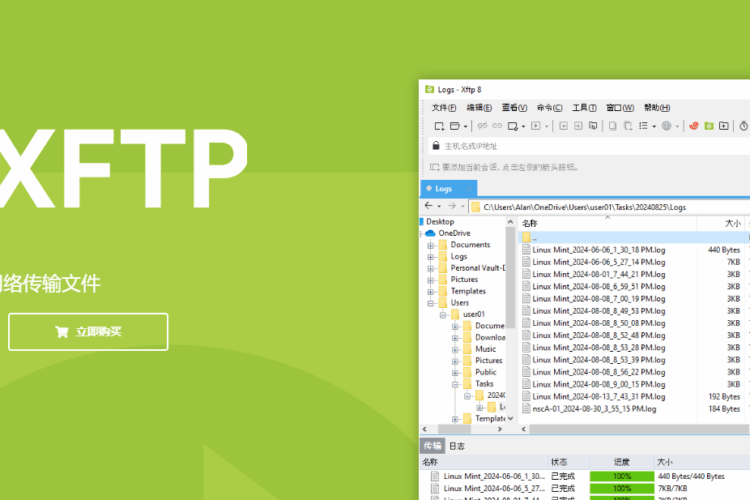Click progress bar for Linux Mint_2024-06-06_5_27 transfer
The width and height of the screenshot is (750, 500).
[622, 488]
